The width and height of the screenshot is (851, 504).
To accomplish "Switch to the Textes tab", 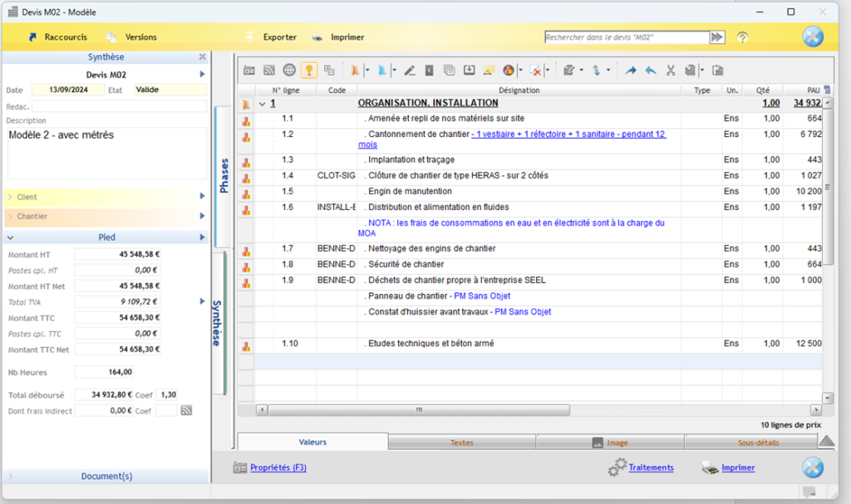I will (461, 443).
